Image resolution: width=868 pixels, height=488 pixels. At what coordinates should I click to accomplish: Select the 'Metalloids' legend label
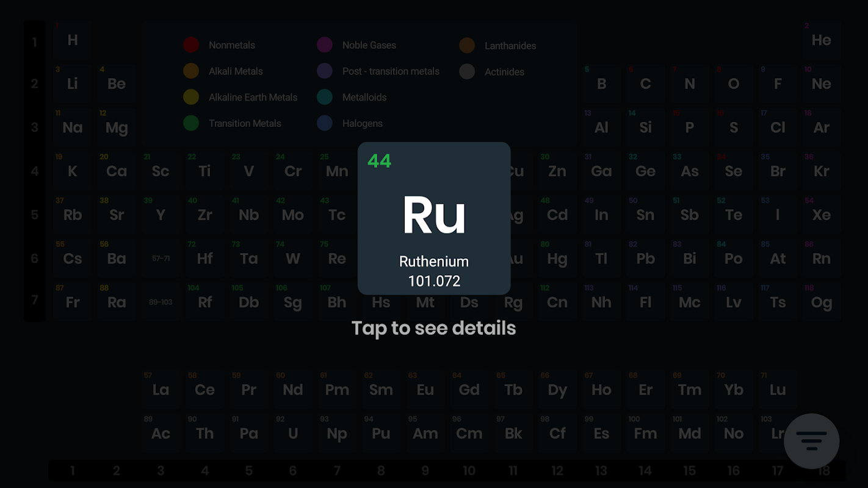(x=364, y=97)
